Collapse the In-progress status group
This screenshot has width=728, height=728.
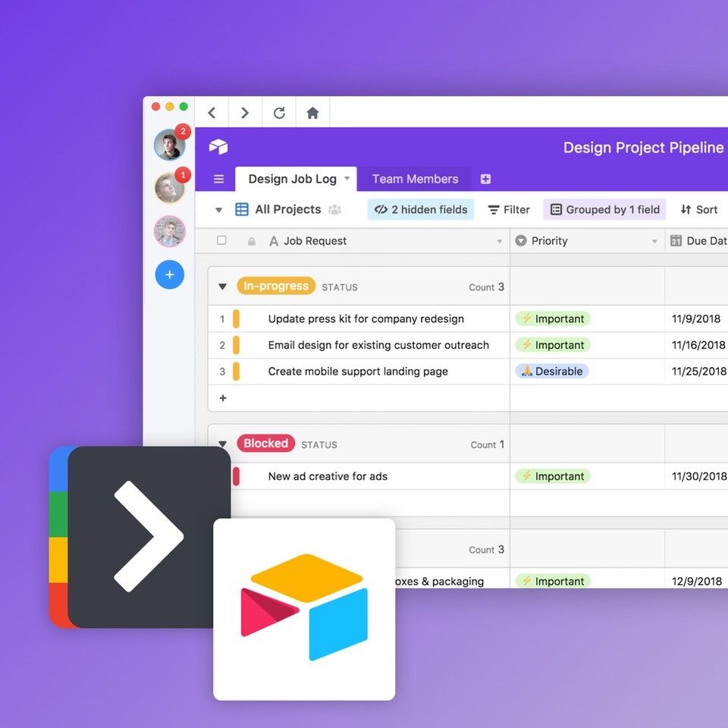coord(222,287)
